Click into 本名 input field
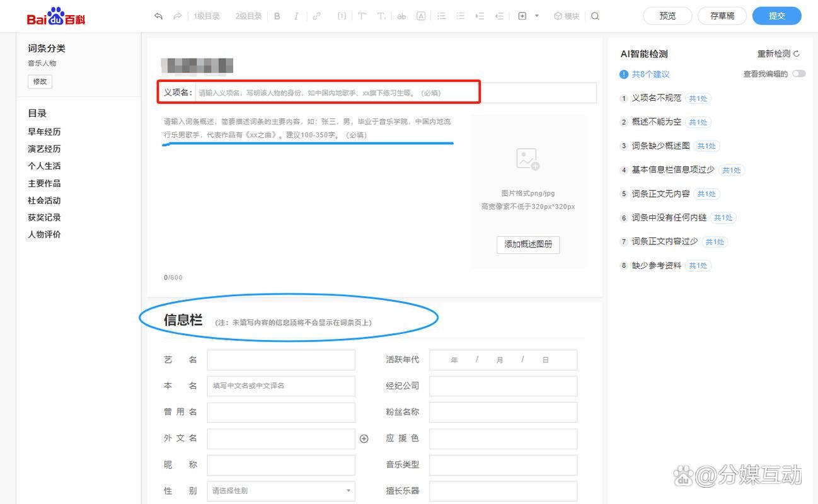This screenshot has height=504, width=818. point(281,386)
